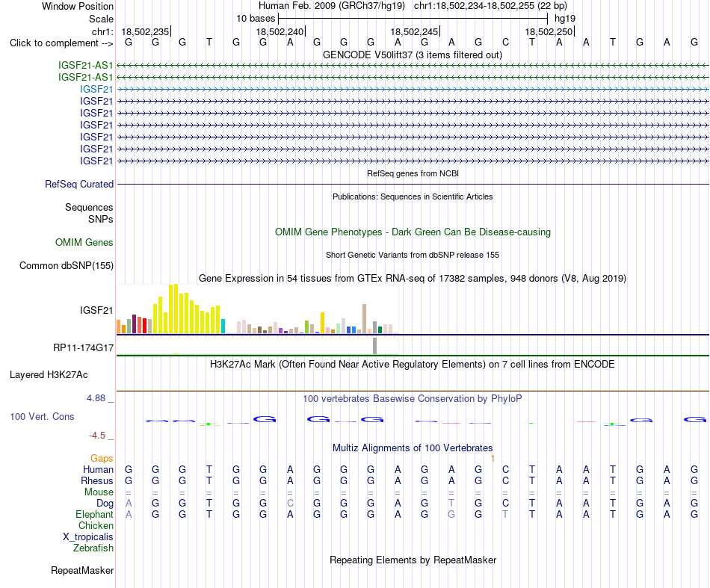This screenshot has height=588, width=710.
Task: Click the GTEx Gene Expression track title
Action: 412,279
